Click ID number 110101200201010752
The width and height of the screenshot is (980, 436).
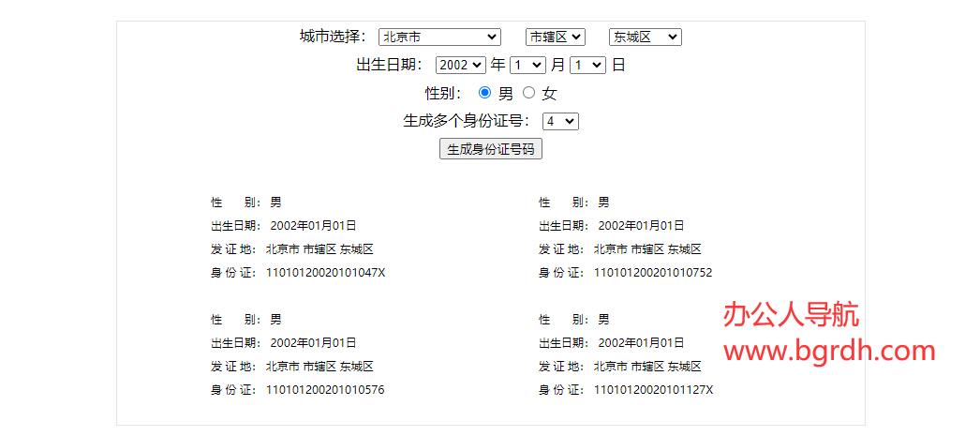coord(652,273)
